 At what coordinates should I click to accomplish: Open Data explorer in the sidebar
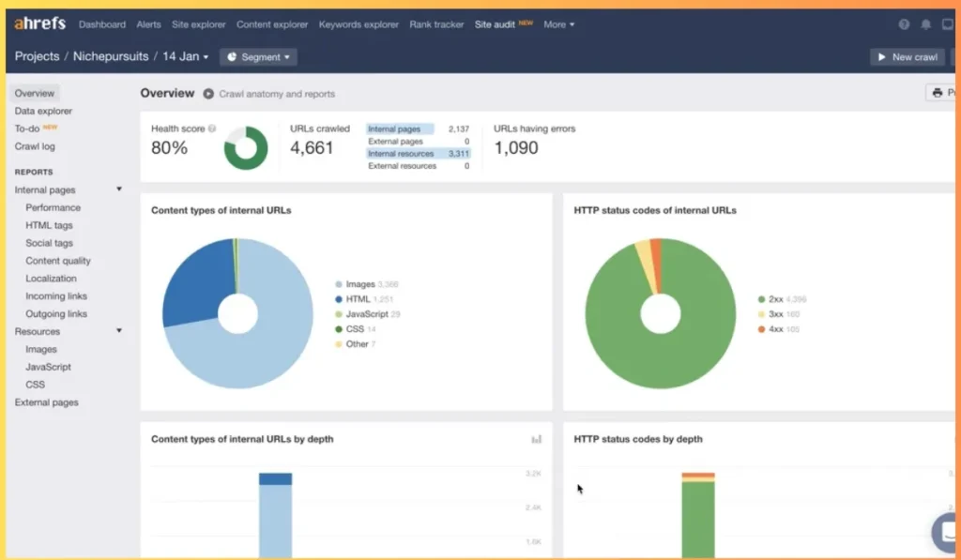[43, 111]
